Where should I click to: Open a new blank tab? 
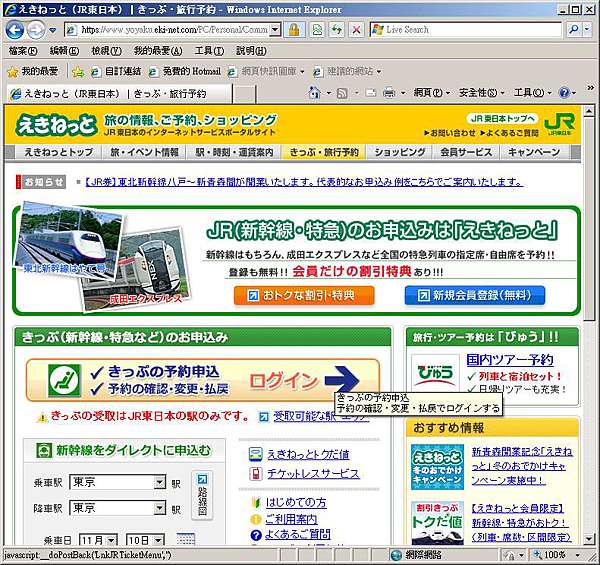(244, 94)
